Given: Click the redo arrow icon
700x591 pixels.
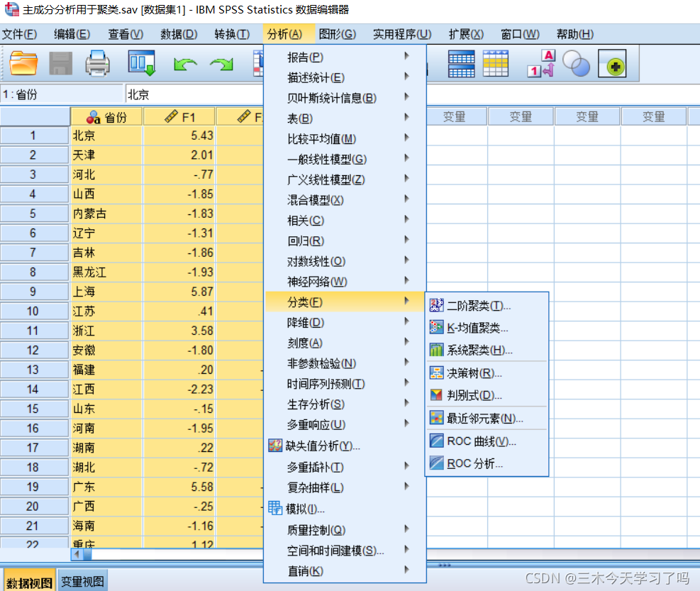Looking at the screenshot, I should click(x=221, y=65).
